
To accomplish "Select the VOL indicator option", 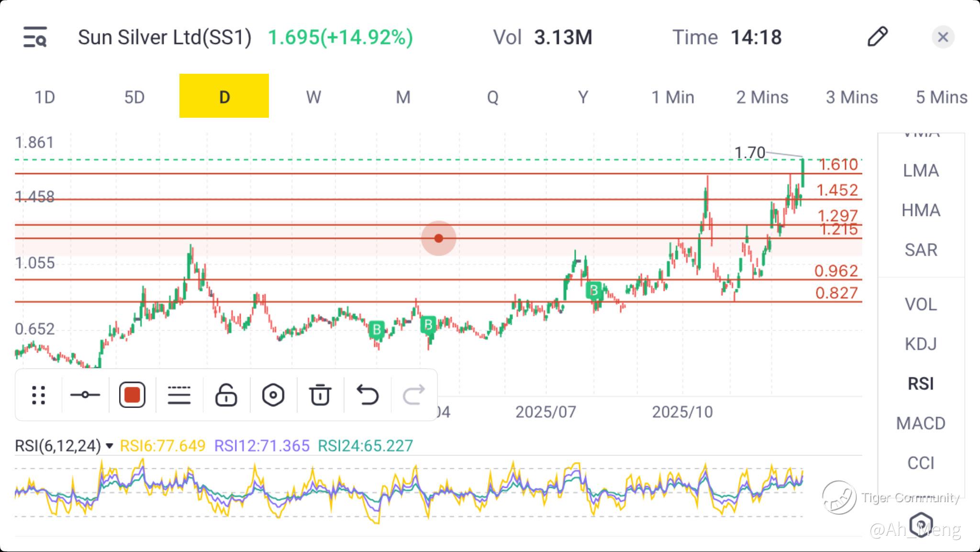I will coord(920,304).
